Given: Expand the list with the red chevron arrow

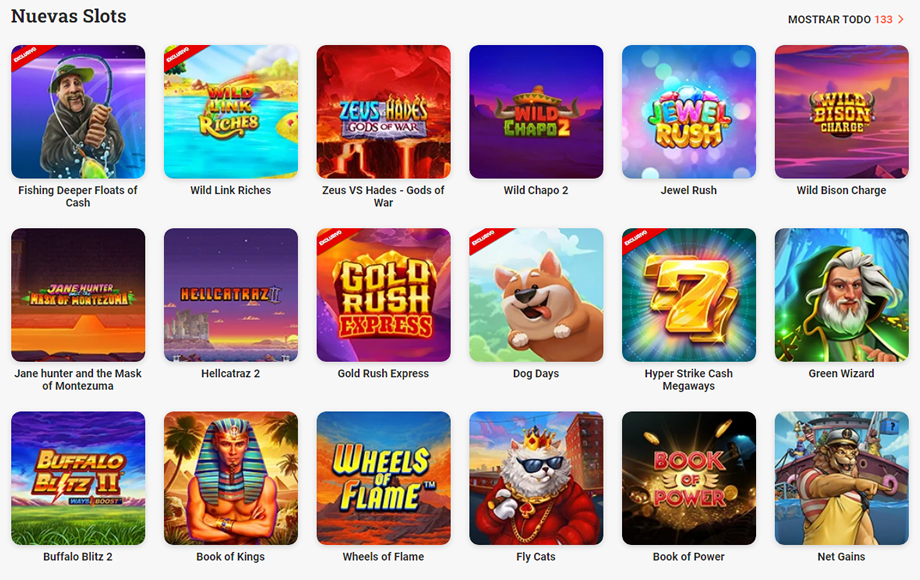Looking at the screenshot, I should pyautogui.click(x=901, y=19).
